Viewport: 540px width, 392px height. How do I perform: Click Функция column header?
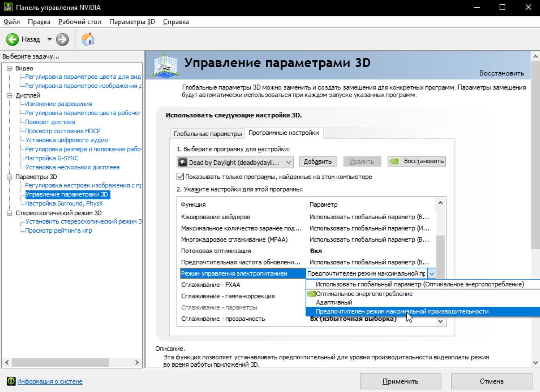pos(241,204)
